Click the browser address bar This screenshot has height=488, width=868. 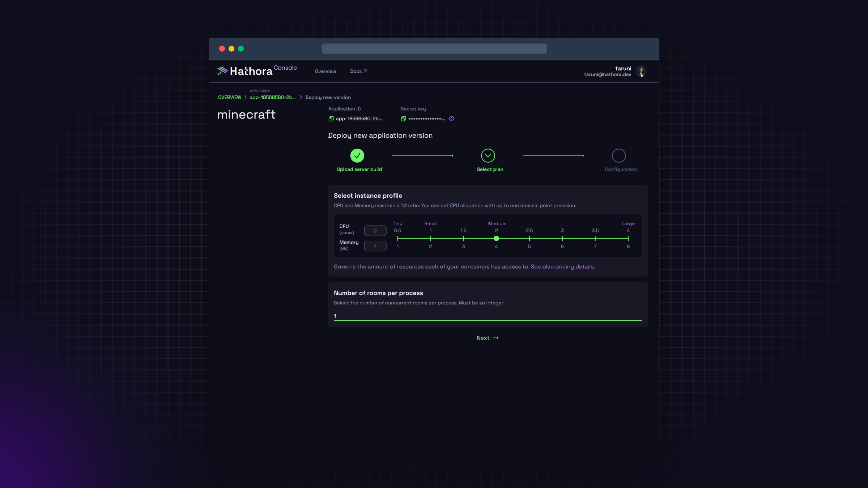[434, 49]
